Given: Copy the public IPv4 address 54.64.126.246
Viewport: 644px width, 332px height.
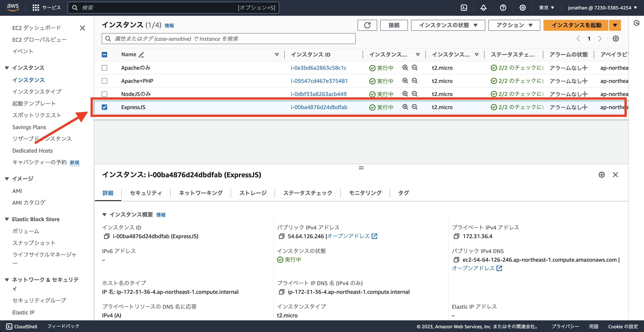Looking at the screenshot, I should 282,236.
